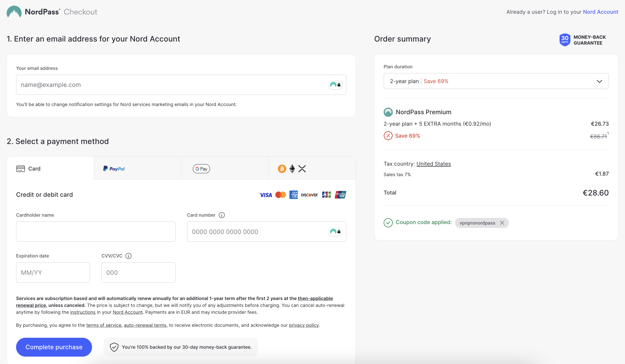Click the Coupon code applied label

point(424,222)
